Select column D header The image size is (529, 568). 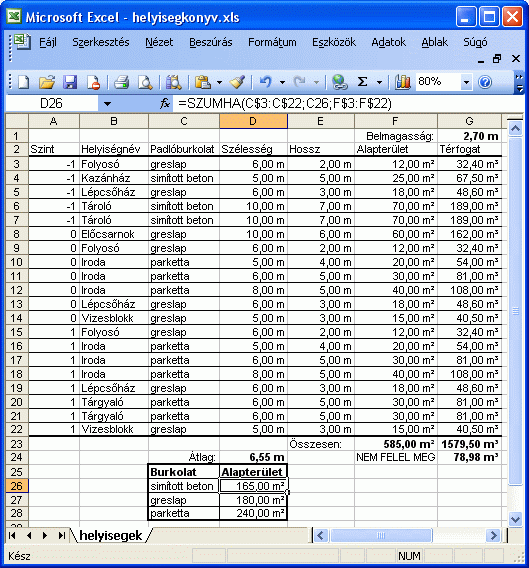coord(253,121)
